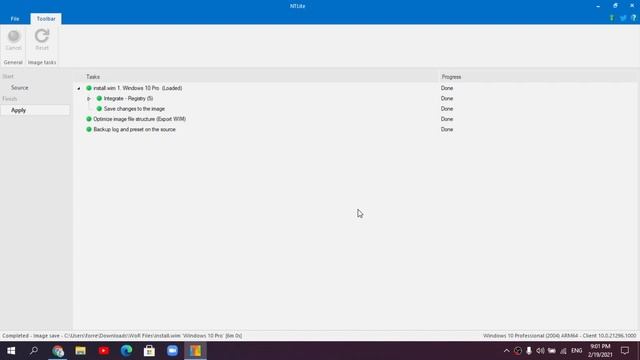This screenshot has width=640, height=360.
Task: Open the File menu
Action: [x=15, y=19]
